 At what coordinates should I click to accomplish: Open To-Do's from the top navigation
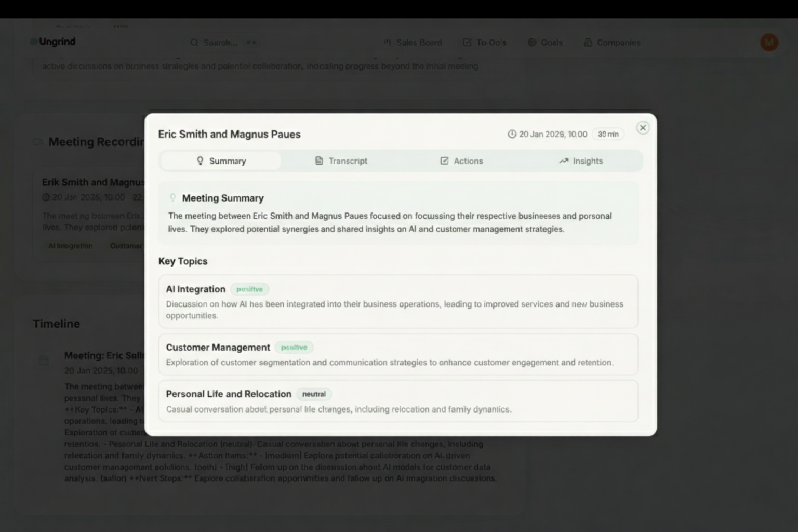pyautogui.click(x=485, y=43)
